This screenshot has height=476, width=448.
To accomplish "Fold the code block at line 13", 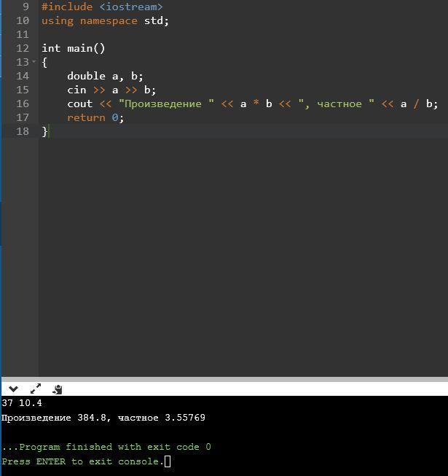I will tap(34, 62).
